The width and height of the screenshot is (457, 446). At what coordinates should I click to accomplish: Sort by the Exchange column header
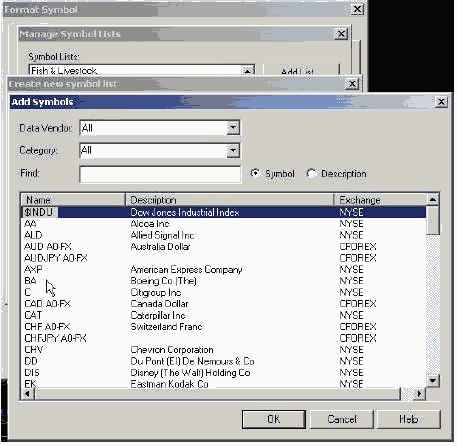[380, 200]
